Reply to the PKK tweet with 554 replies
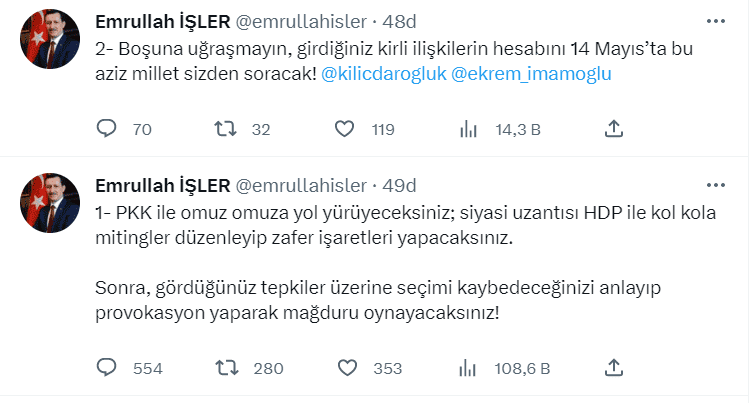 [107, 368]
